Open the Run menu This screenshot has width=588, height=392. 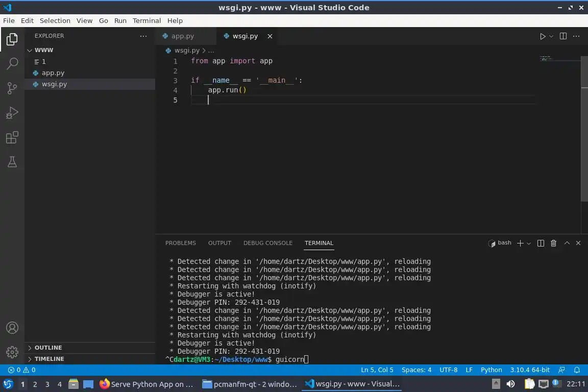point(120,20)
